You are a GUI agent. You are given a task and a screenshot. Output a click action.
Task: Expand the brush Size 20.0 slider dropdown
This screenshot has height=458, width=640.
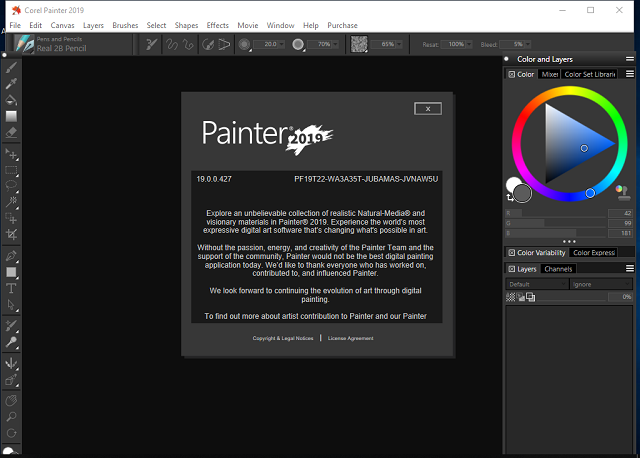click(282, 44)
